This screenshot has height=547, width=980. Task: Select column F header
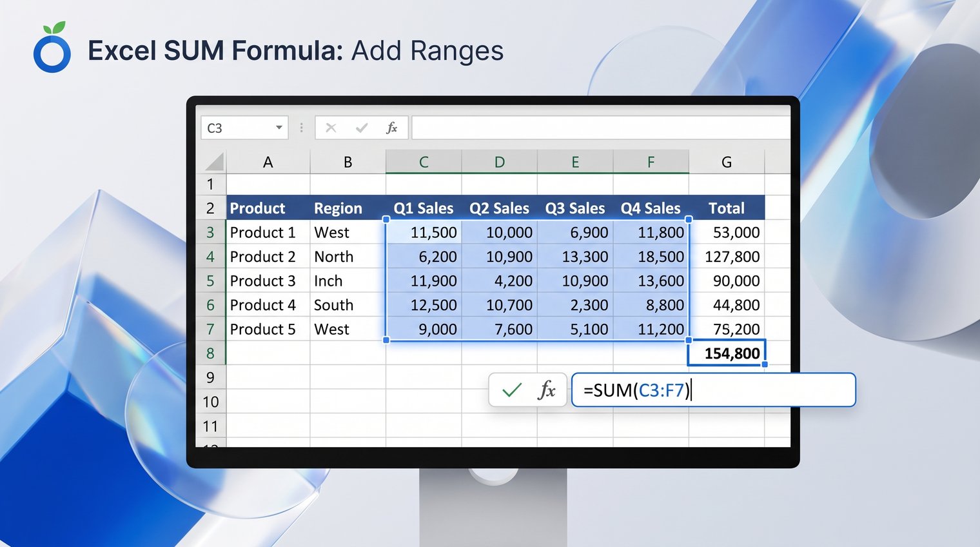[x=651, y=162]
